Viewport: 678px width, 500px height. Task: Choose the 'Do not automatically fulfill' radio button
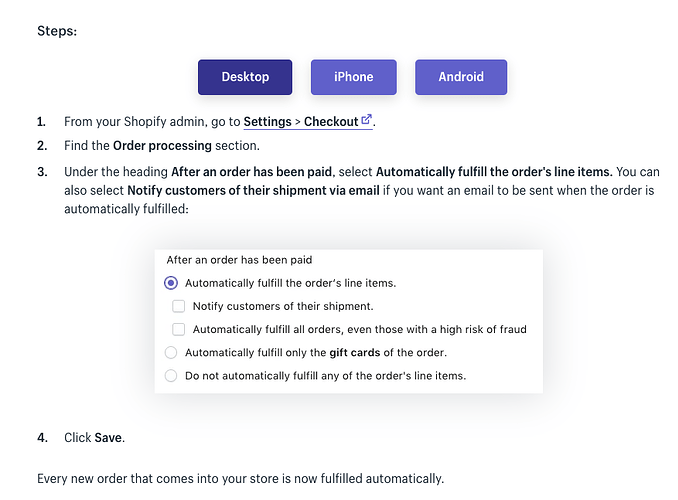click(x=171, y=376)
